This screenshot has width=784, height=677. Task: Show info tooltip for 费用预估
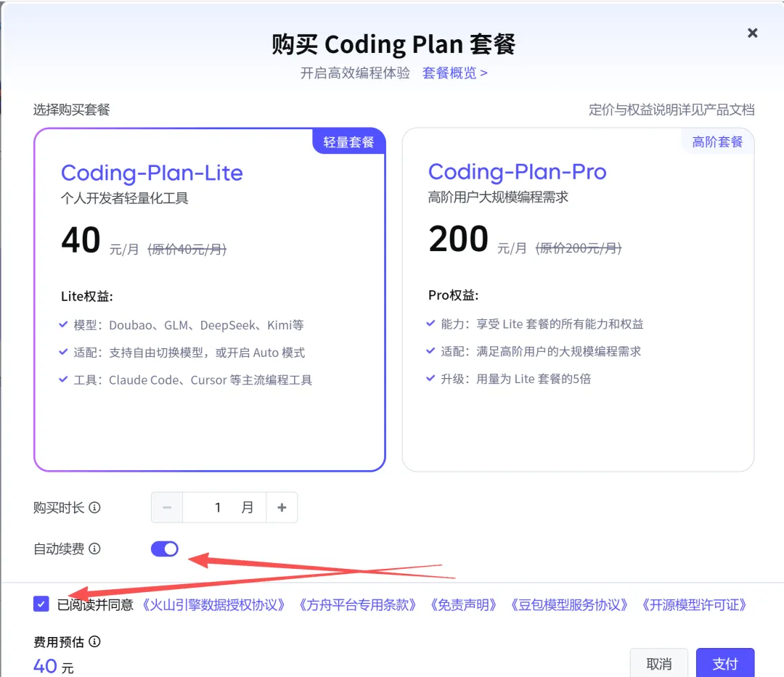coord(94,641)
